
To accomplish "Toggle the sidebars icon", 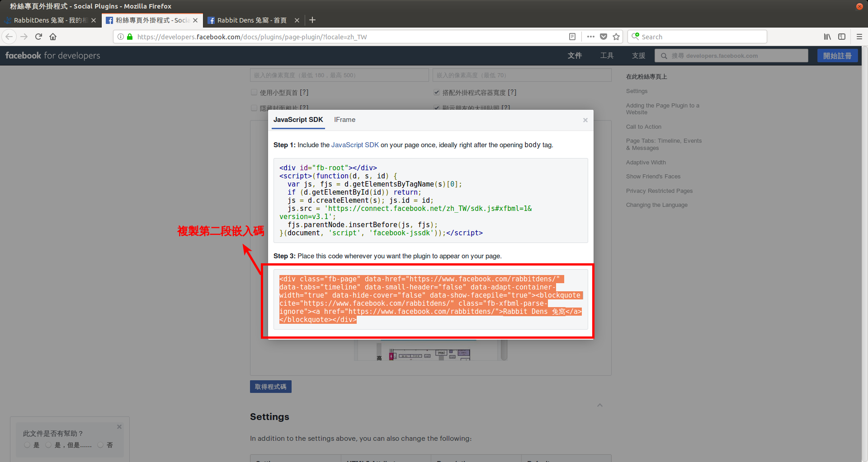I will (841, 37).
